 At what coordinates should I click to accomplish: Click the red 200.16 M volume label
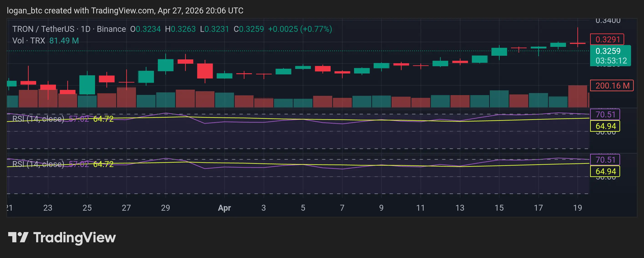(612, 86)
